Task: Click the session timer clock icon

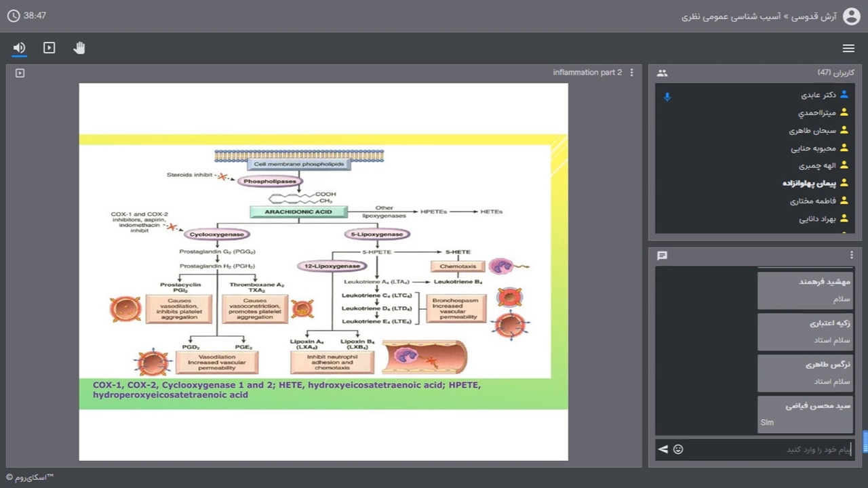Action: (x=14, y=16)
